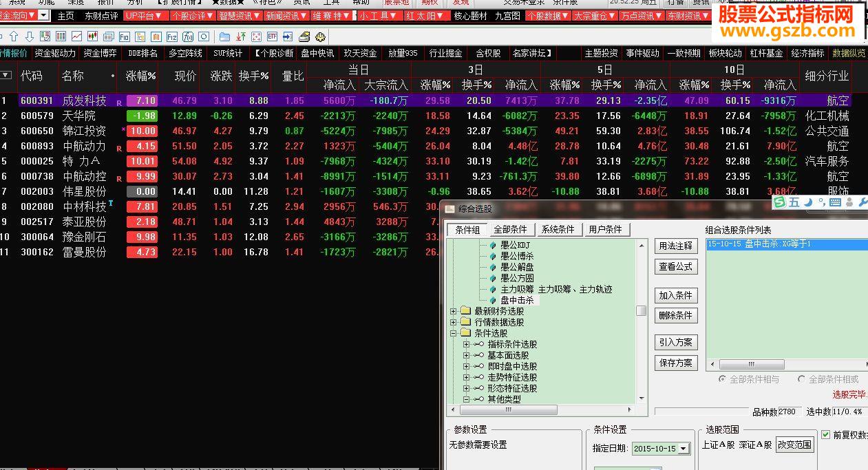Expand the 指标条件选股 tree node

[x=466, y=345]
